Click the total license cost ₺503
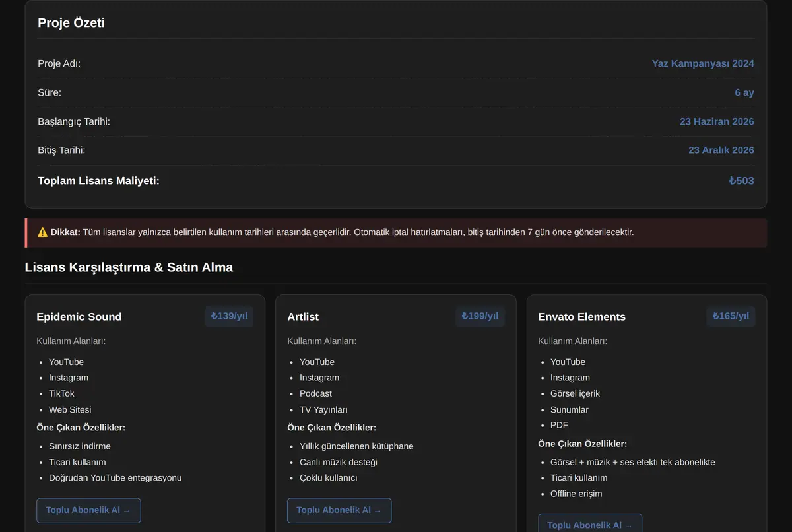The height and width of the screenshot is (532, 792). pyautogui.click(x=741, y=181)
